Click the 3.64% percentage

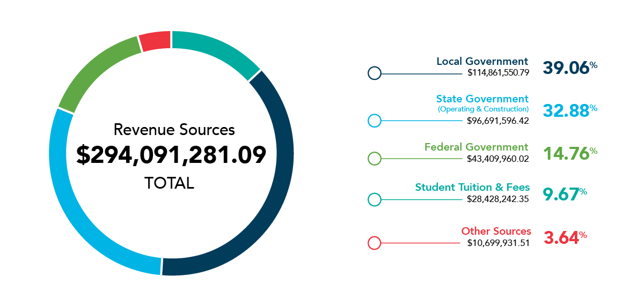point(565,237)
